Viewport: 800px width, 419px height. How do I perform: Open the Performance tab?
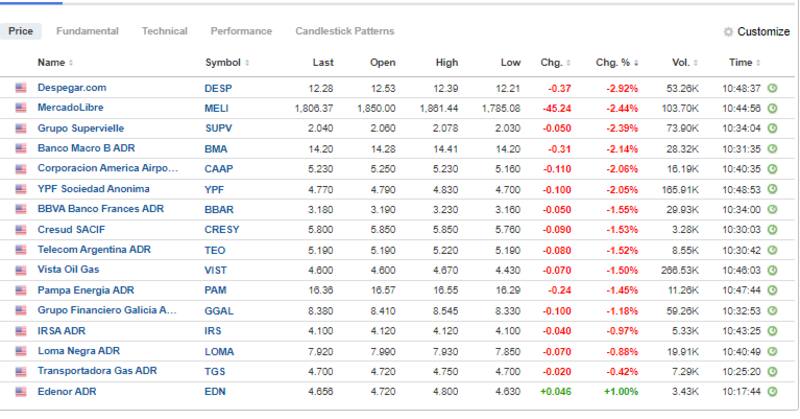coord(241,32)
